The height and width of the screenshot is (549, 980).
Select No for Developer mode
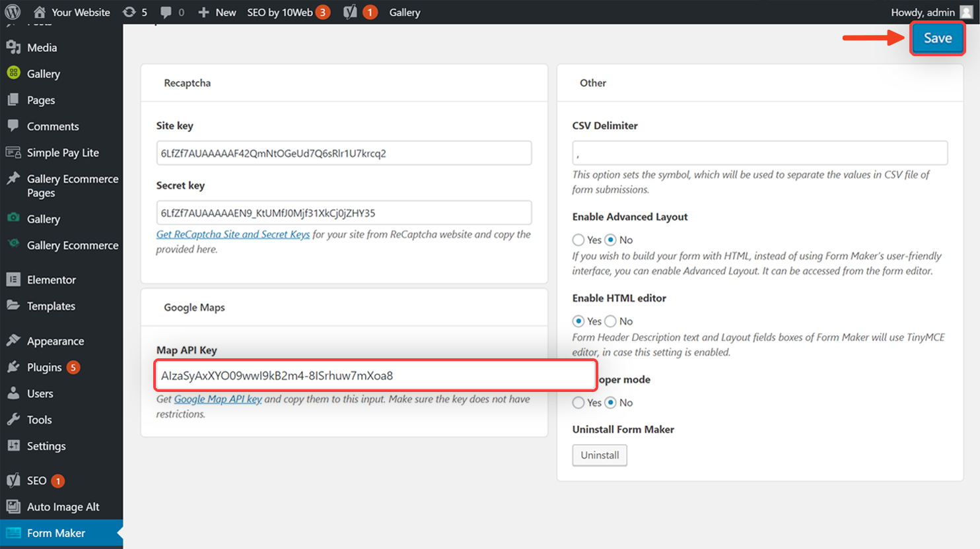pos(610,403)
